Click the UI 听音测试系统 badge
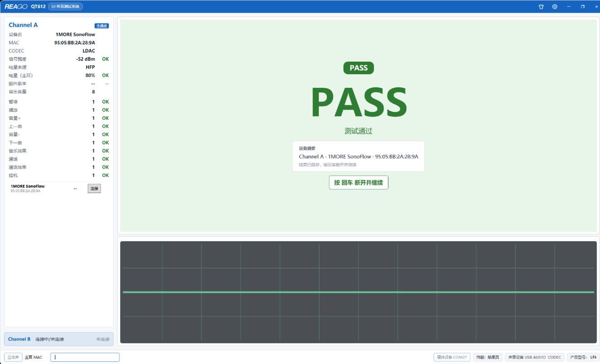 [x=66, y=7]
